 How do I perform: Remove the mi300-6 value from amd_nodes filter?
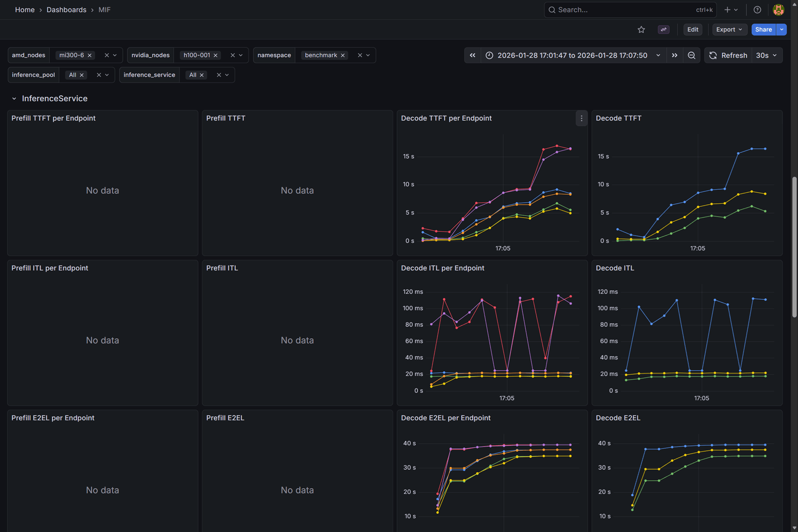90,55
